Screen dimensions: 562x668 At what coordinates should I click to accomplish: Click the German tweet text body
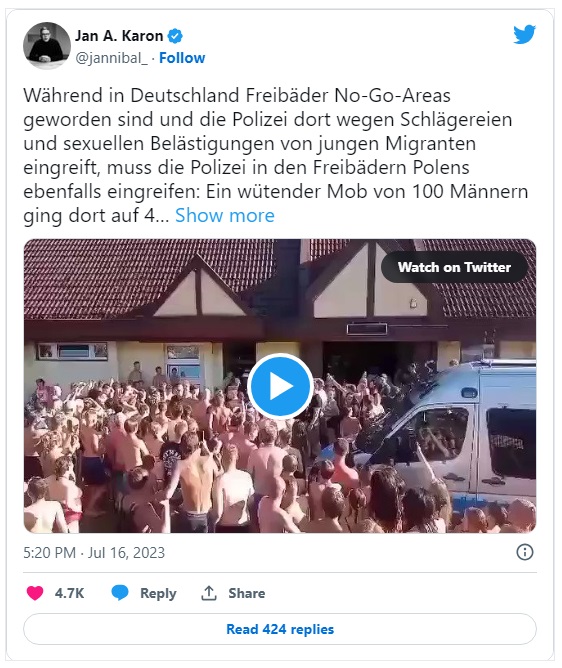276,155
